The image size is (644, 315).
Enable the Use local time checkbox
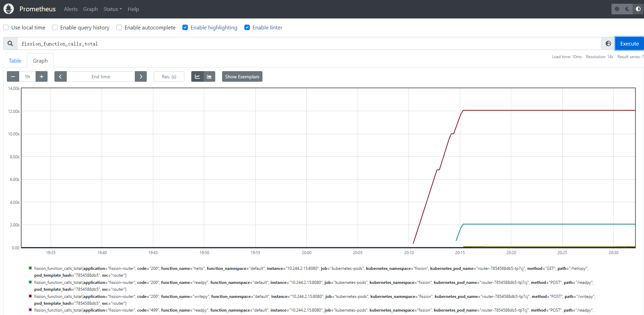pos(6,27)
